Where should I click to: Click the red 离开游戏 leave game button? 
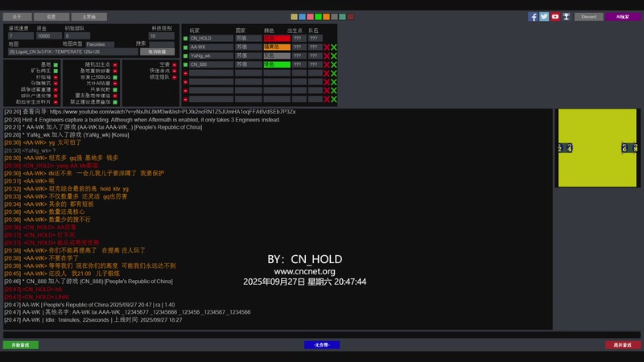coord(622,345)
